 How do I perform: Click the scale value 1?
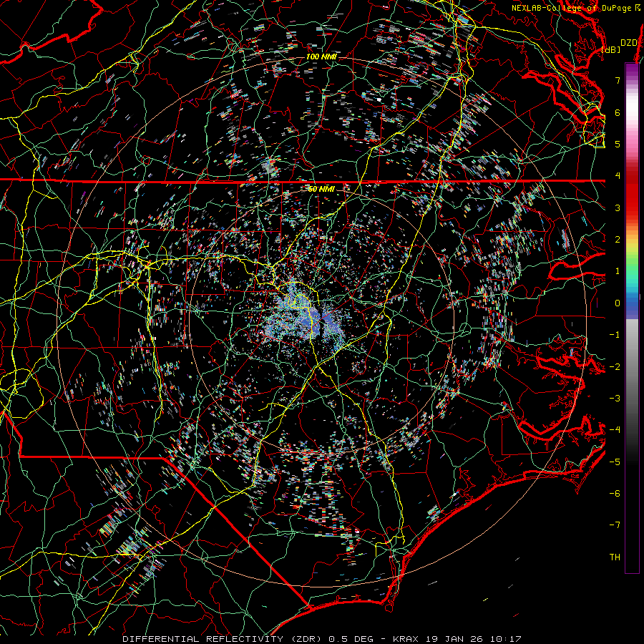[x=618, y=271]
